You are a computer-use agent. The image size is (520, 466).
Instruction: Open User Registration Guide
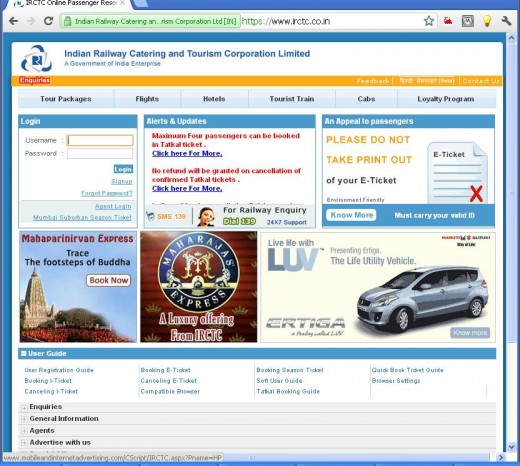click(x=59, y=370)
